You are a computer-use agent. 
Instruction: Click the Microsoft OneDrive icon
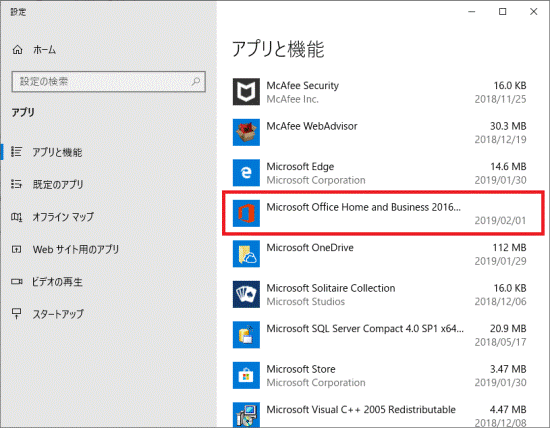(246, 254)
